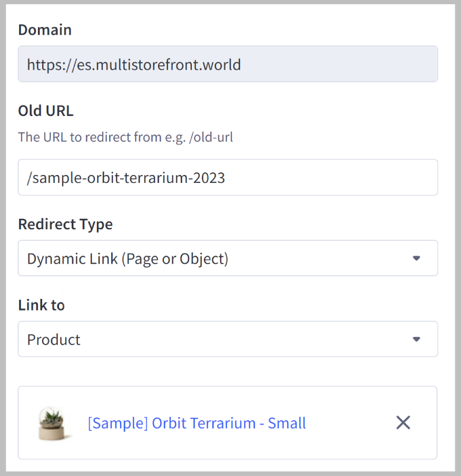
Task: Click the Link to dropdown caret icon
Action: coord(416,339)
